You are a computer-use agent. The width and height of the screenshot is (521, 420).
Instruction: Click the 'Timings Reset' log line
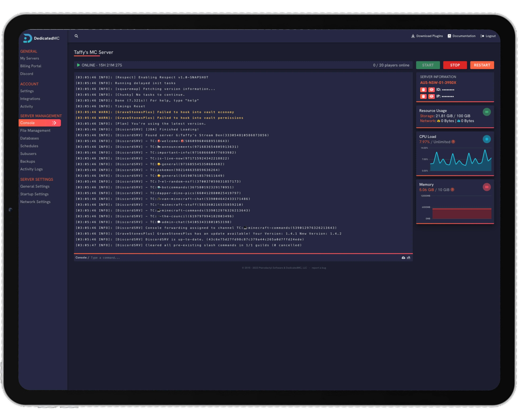tap(111, 106)
